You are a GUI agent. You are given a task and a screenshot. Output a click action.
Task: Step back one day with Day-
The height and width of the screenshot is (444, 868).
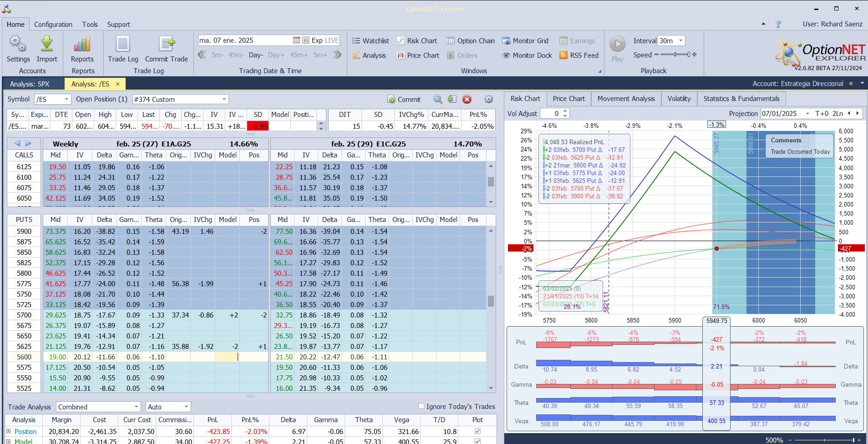coord(256,55)
